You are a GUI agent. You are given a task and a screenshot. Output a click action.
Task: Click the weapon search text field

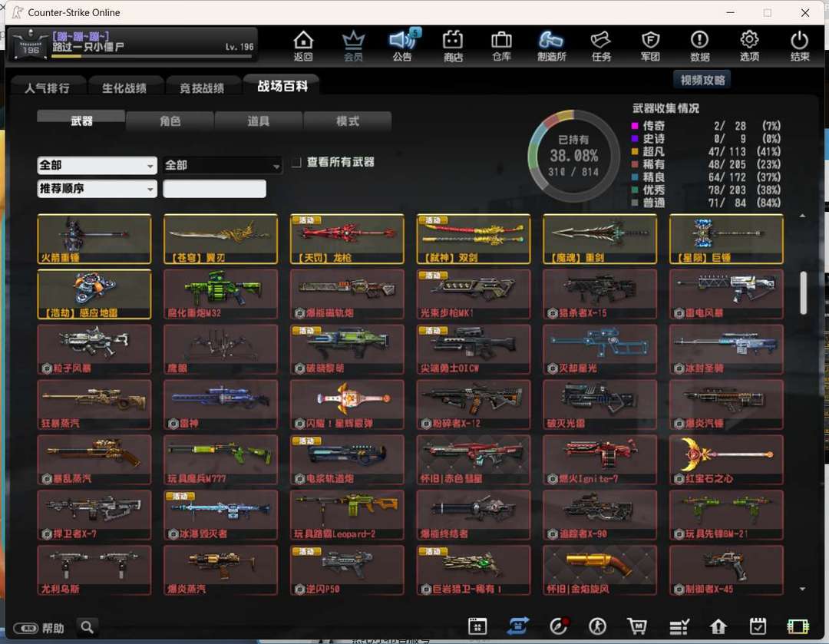(x=214, y=189)
